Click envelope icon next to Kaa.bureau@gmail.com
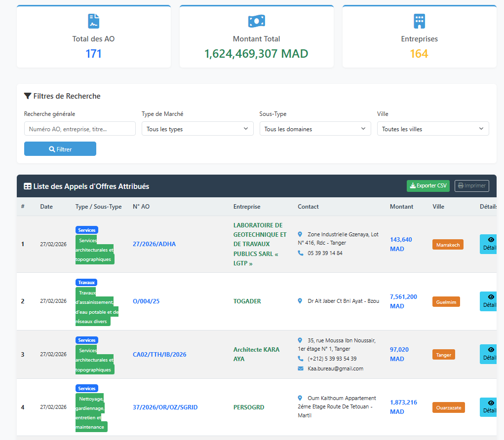This screenshot has width=504, height=440. [301, 368]
